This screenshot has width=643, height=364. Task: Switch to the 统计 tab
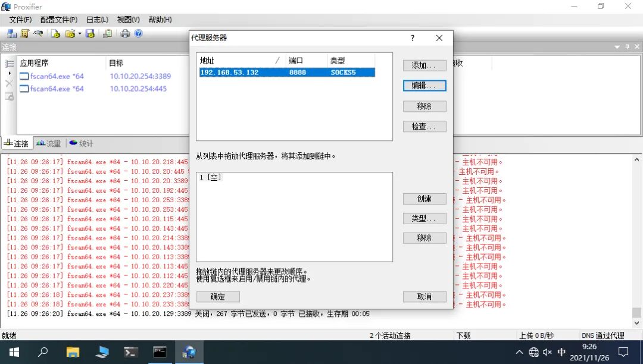tap(81, 143)
